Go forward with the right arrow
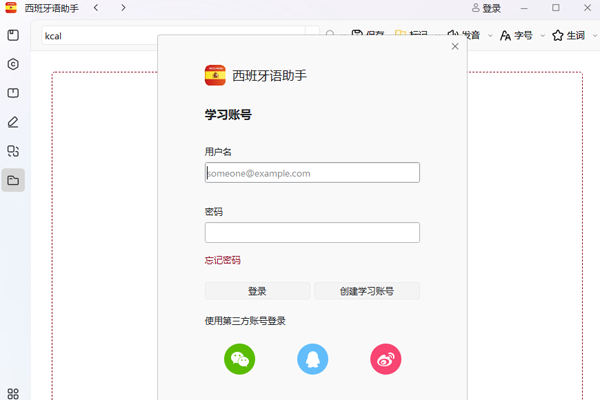 (123, 8)
